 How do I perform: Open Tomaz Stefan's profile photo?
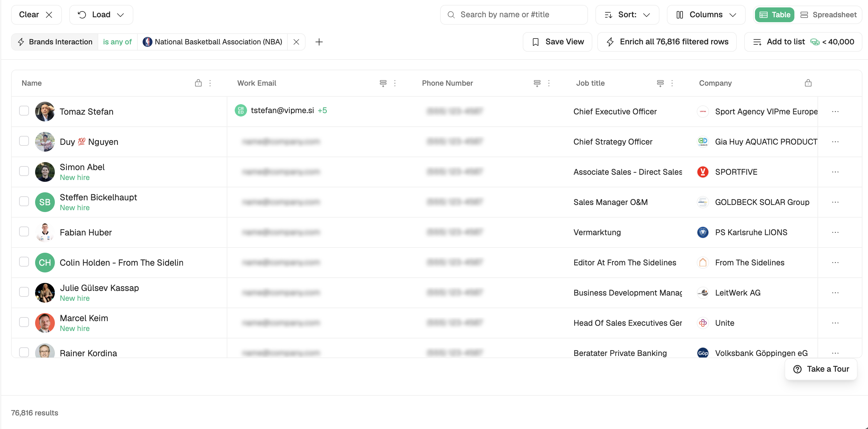pyautogui.click(x=45, y=111)
